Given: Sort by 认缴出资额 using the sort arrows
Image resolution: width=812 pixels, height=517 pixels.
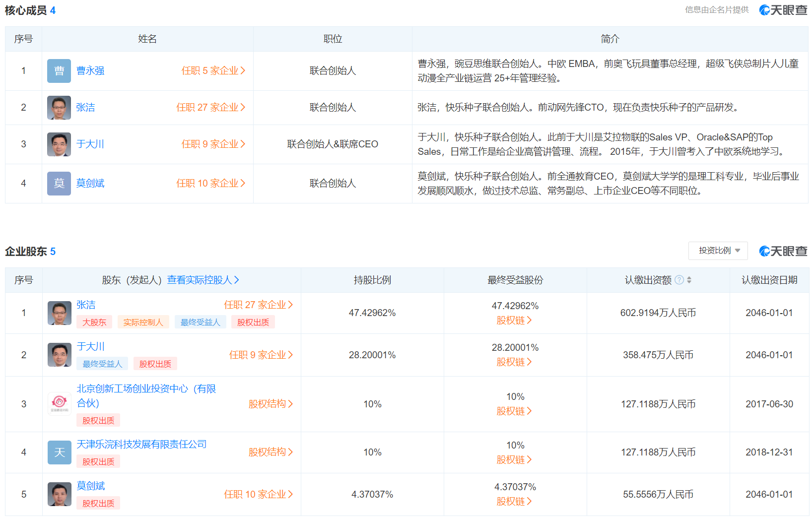Looking at the screenshot, I should (689, 280).
